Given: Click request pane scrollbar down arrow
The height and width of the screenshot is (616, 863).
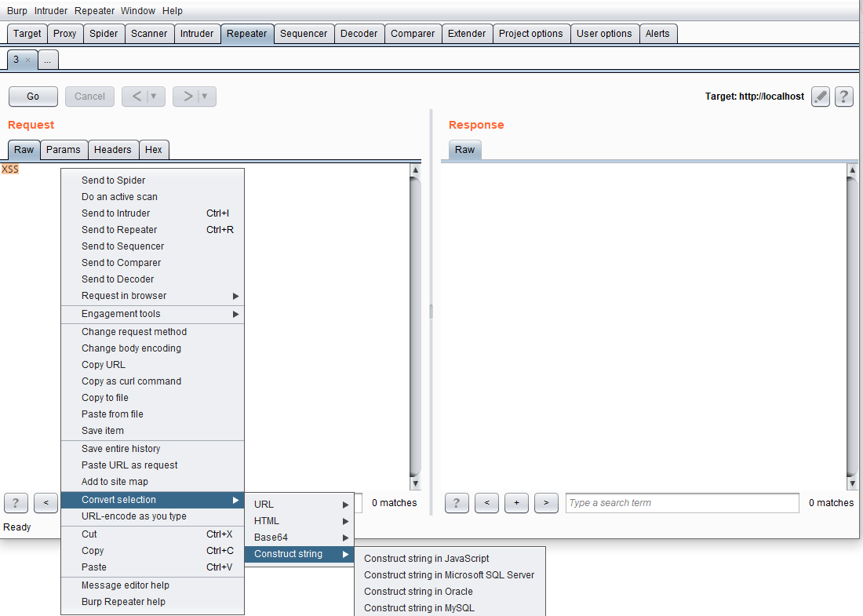Looking at the screenshot, I should [x=416, y=484].
